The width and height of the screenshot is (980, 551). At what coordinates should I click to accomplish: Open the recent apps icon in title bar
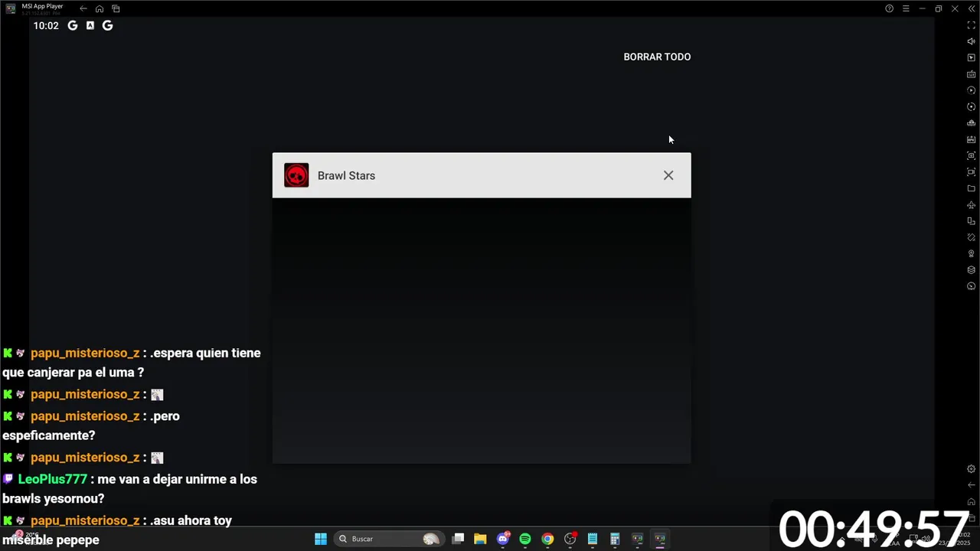point(116,8)
